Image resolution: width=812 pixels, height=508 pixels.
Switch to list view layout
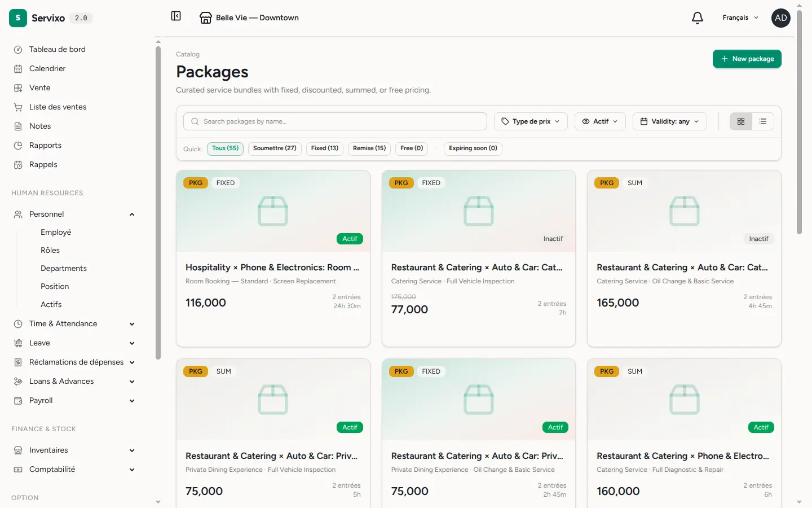tap(763, 121)
